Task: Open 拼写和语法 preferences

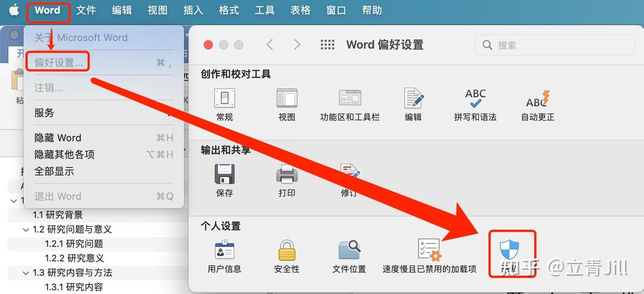Action: pyautogui.click(x=475, y=98)
